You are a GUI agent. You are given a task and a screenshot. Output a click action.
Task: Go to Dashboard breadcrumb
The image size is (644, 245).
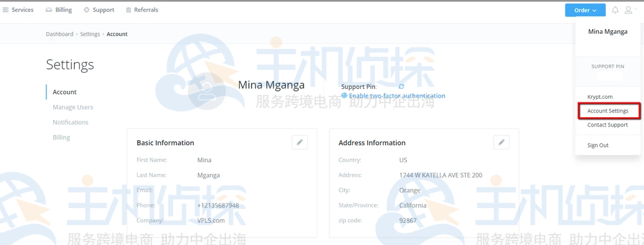(x=59, y=34)
